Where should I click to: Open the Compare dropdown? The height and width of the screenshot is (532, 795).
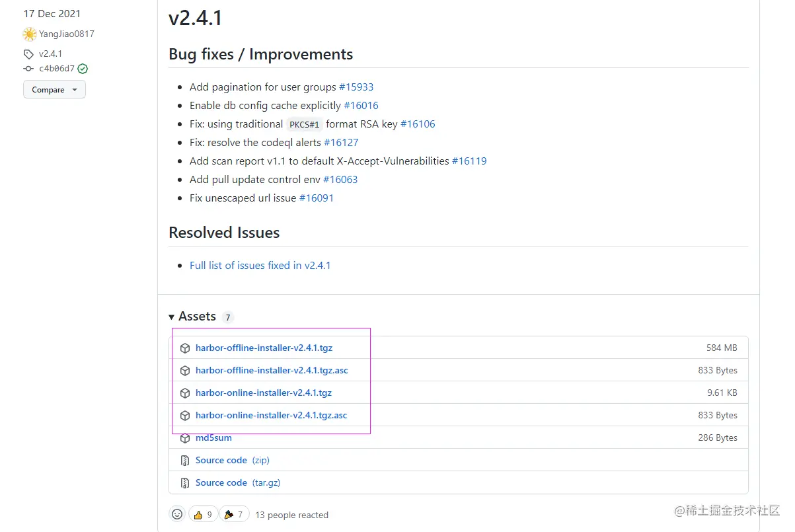(x=54, y=90)
